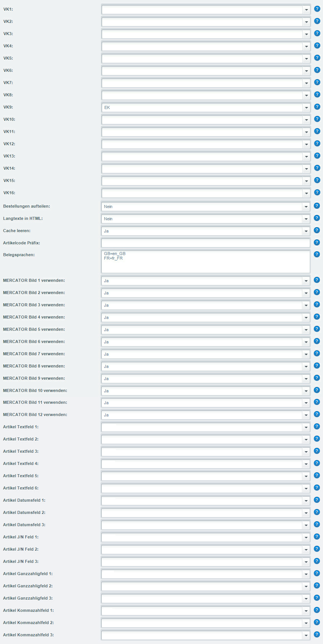The height and width of the screenshot is (644, 323).
Task: Click the help icon for VK14
Action: pos(317,168)
